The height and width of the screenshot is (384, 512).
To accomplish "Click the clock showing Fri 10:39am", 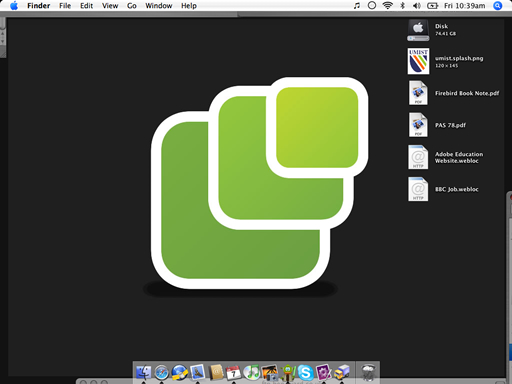I will pyautogui.click(x=464, y=6).
